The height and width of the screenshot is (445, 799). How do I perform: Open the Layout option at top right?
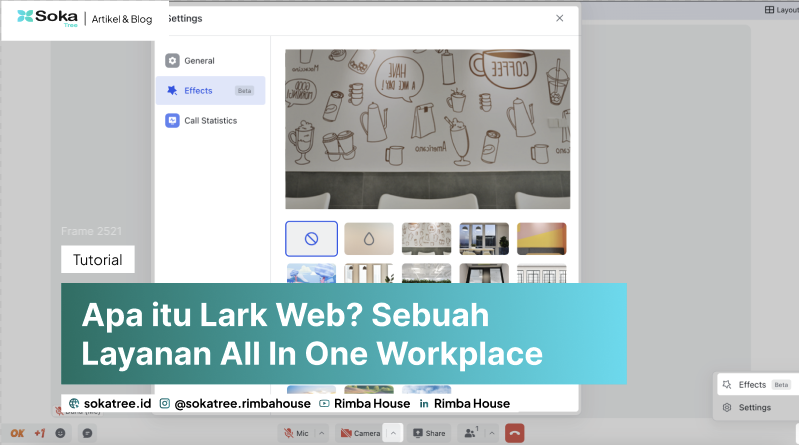click(781, 10)
